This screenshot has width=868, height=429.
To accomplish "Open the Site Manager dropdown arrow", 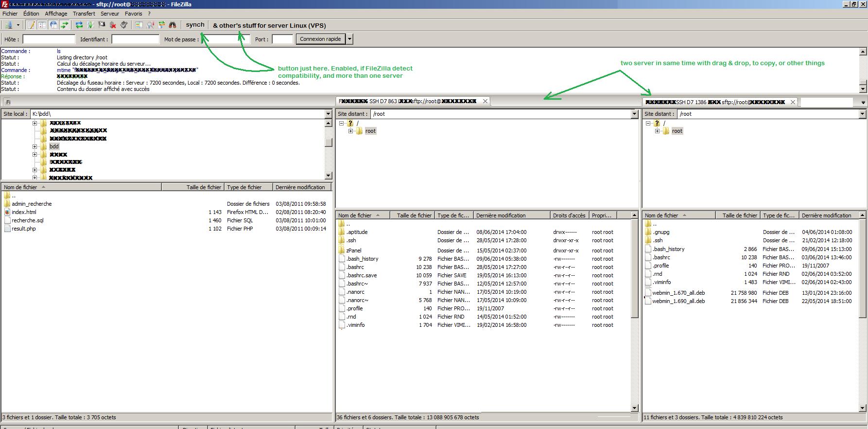I will (x=18, y=25).
